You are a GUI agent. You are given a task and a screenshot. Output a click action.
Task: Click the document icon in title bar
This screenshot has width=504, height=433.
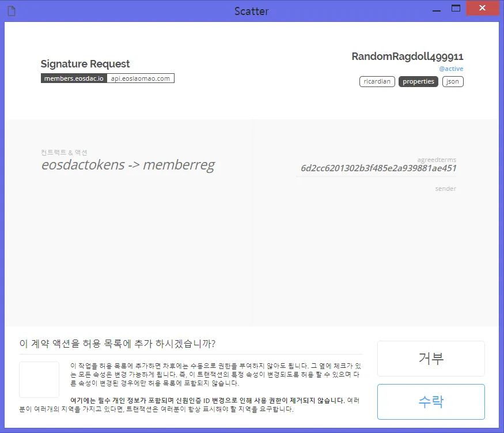click(12, 11)
